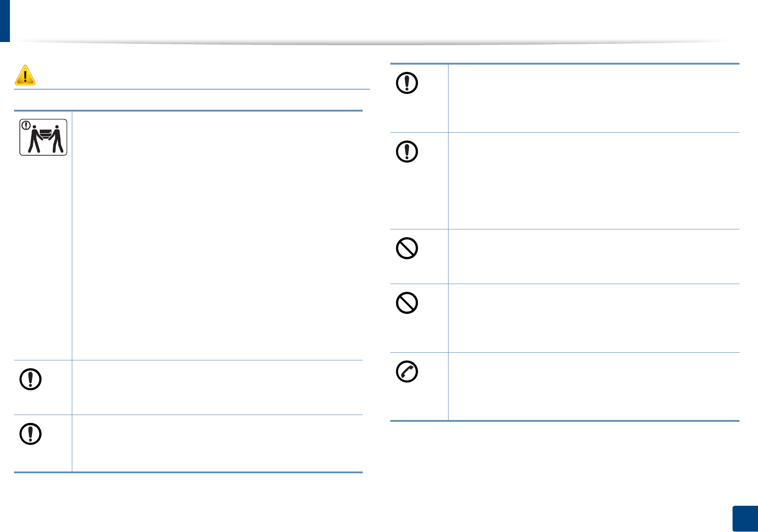Click the empty cell beside the lifting icon

click(217, 235)
